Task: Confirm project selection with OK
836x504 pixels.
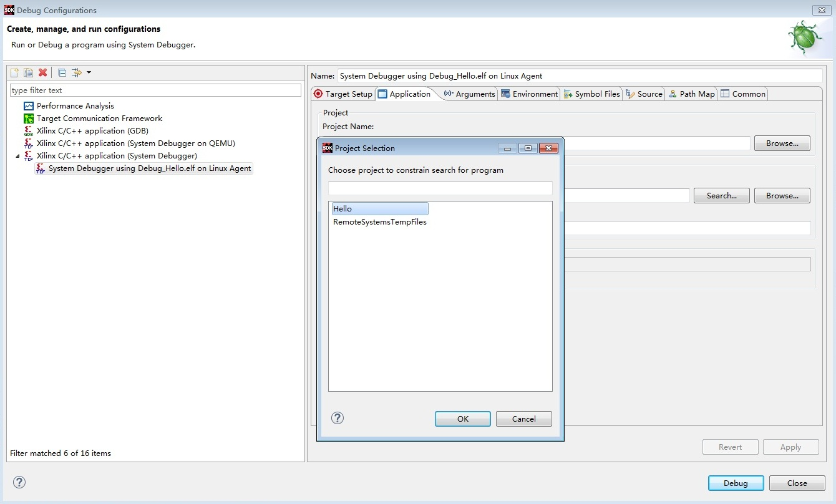Action: pos(462,419)
